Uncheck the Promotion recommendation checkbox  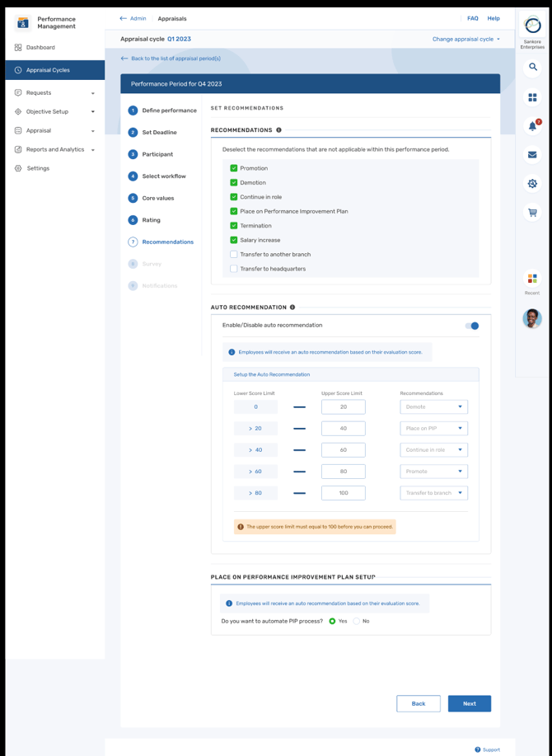tap(234, 168)
